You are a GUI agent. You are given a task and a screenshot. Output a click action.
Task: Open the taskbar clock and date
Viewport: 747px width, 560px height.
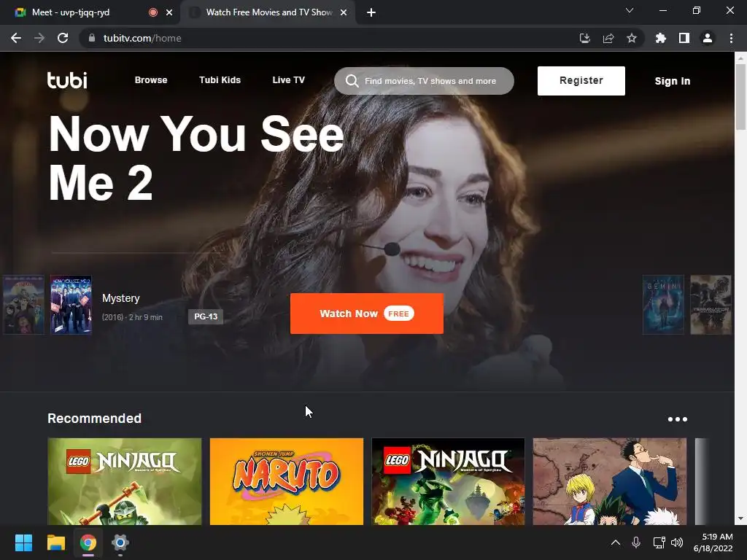713,542
